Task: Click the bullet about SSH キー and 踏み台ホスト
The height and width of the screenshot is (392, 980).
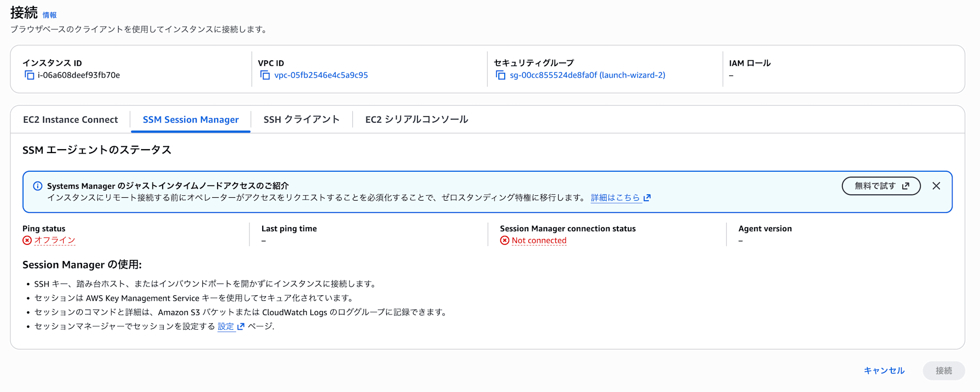Action: tap(206, 284)
